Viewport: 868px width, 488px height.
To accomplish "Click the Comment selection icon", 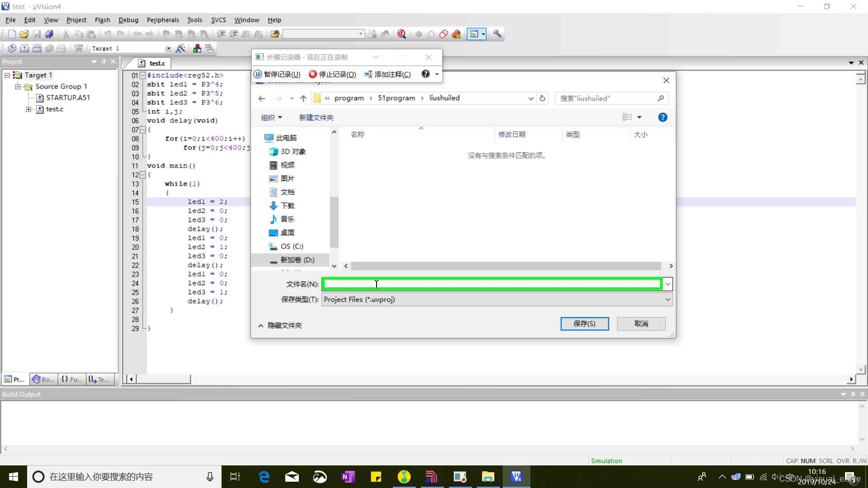I will click(246, 34).
